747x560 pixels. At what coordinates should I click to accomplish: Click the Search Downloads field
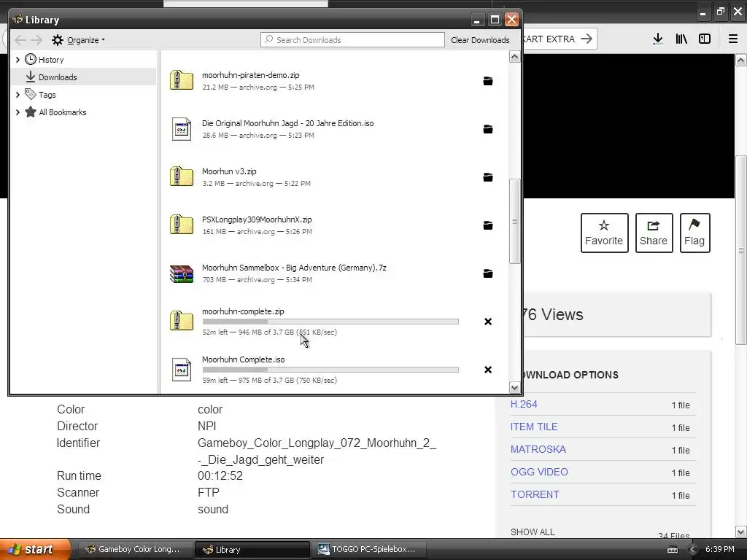point(352,40)
